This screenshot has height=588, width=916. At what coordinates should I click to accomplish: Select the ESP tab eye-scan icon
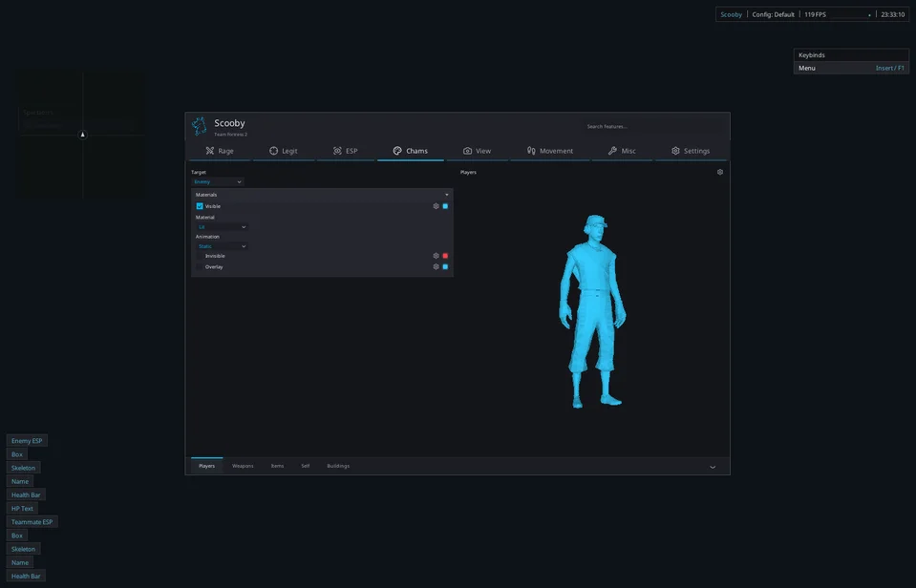pyautogui.click(x=337, y=151)
